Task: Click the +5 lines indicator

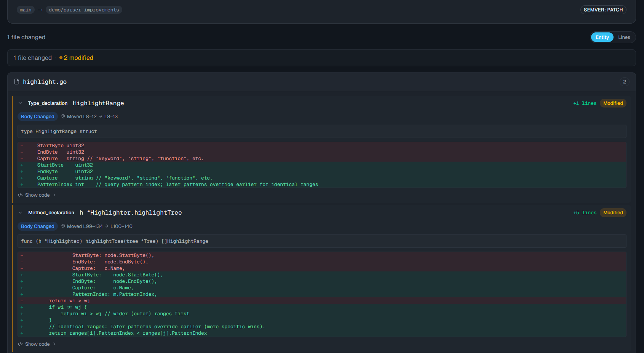Action: click(x=585, y=213)
